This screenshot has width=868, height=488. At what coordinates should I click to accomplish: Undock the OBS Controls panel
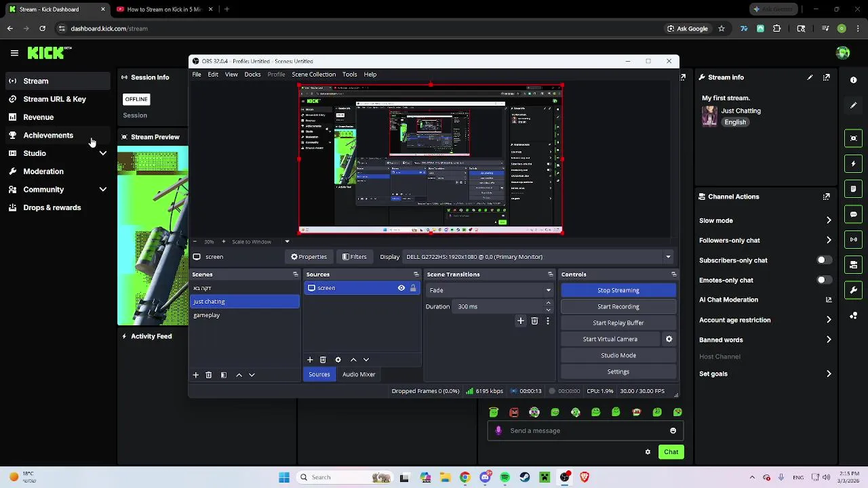point(673,274)
